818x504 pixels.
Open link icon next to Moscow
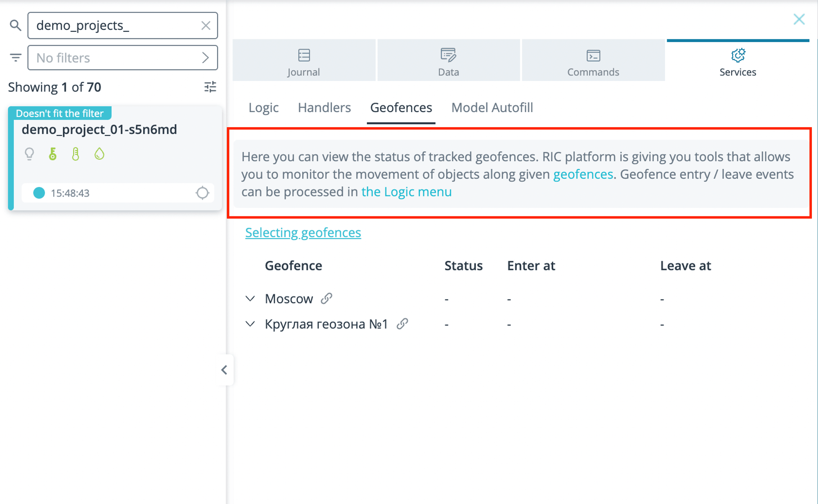(x=326, y=299)
